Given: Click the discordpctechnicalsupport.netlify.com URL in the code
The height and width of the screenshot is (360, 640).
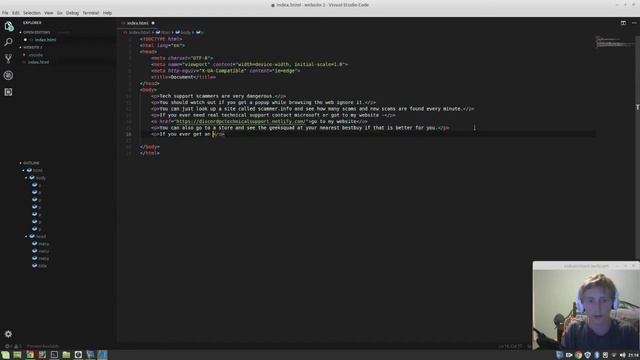Looking at the screenshot, I should [x=241, y=121].
